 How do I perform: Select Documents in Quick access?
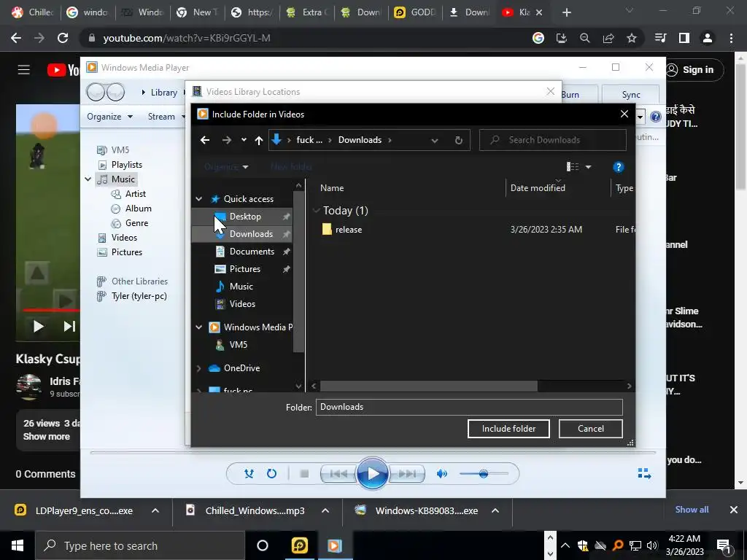coord(252,252)
